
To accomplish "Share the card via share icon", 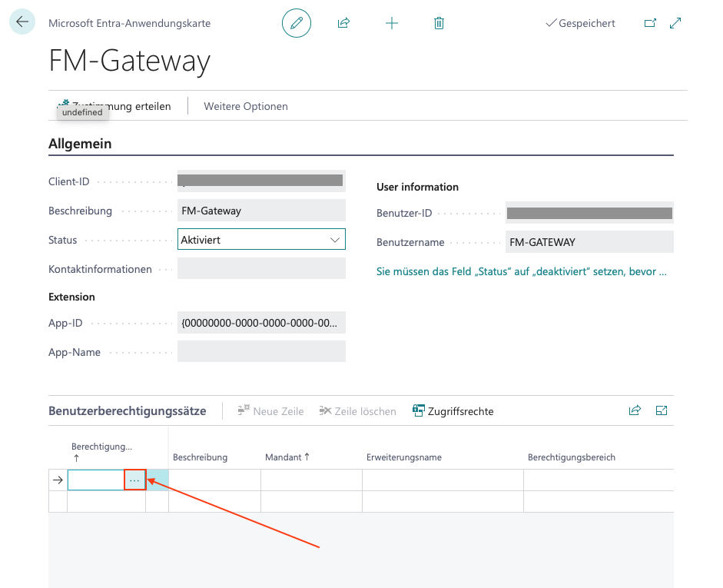I will pyautogui.click(x=344, y=23).
